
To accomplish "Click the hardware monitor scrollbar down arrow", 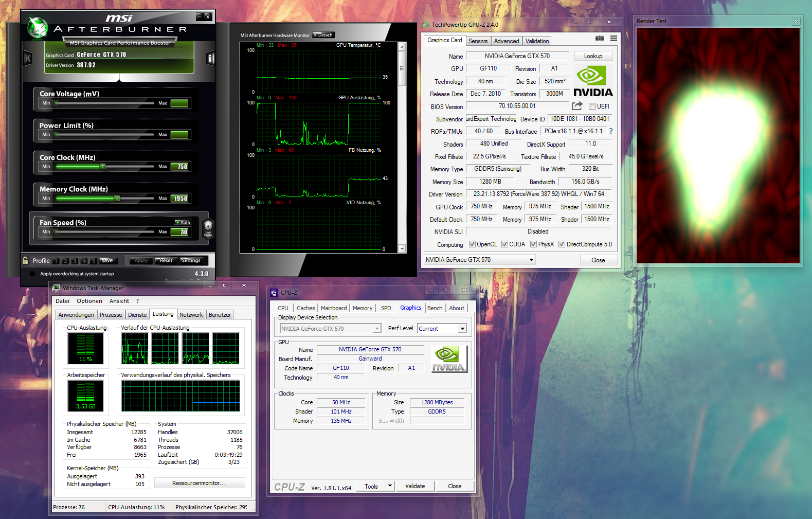I will [x=402, y=249].
